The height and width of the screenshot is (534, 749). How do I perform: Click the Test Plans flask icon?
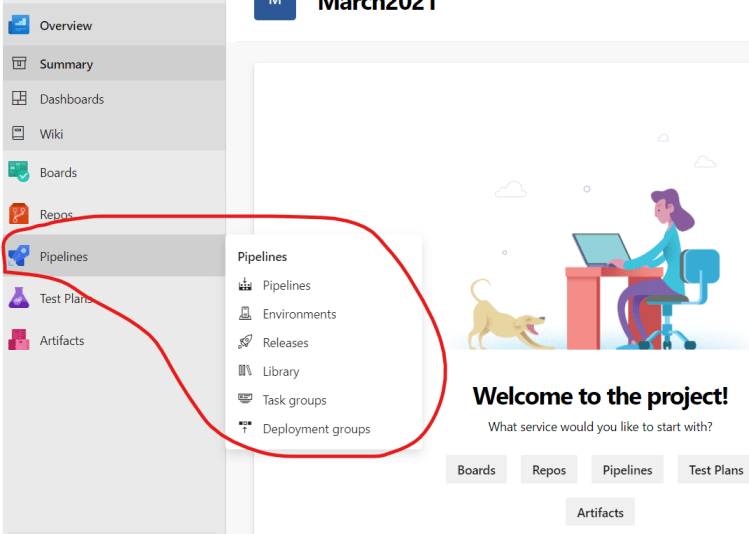(19, 298)
